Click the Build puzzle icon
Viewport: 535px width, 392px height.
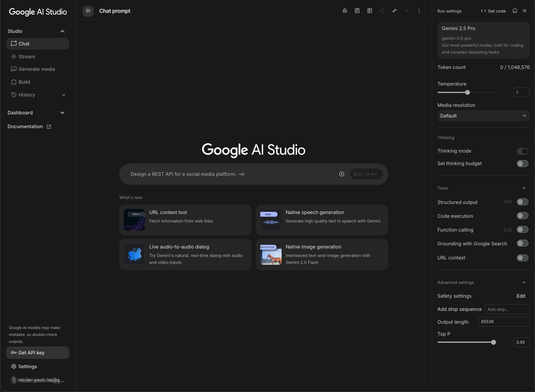[x=14, y=82]
